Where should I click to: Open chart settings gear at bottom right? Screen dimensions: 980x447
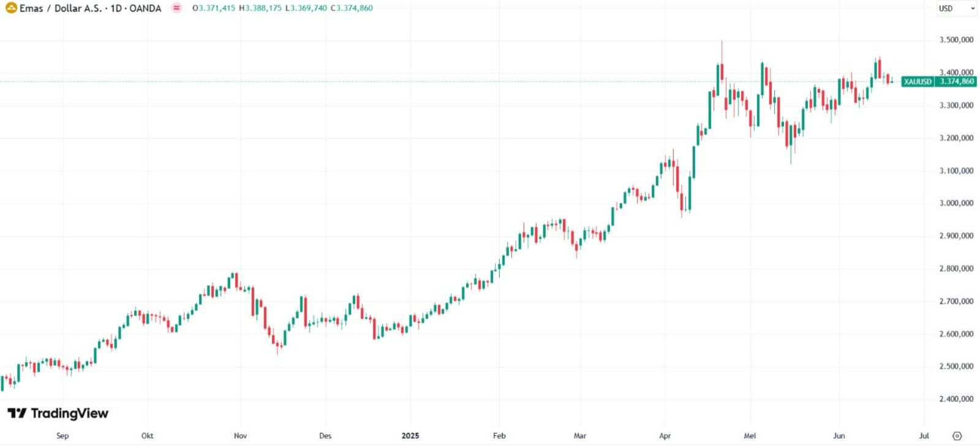957,436
